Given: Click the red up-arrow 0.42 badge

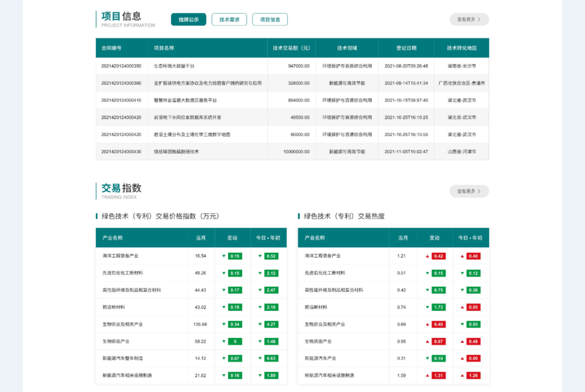Looking at the screenshot, I should 438,256.
